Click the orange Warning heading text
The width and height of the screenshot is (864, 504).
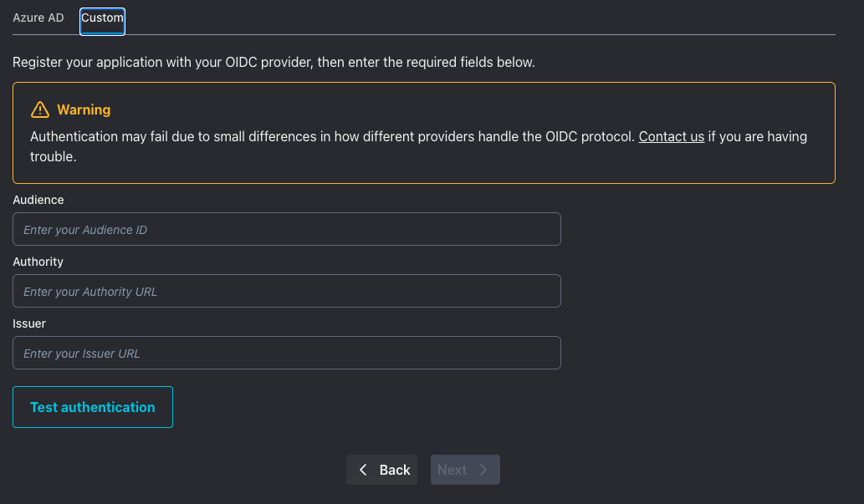pos(84,109)
